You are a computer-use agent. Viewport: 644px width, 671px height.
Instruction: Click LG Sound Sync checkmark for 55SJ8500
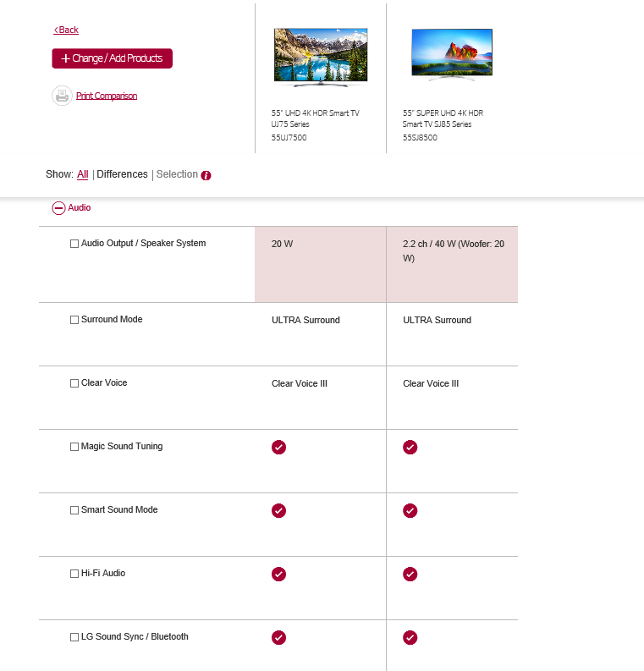point(410,637)
